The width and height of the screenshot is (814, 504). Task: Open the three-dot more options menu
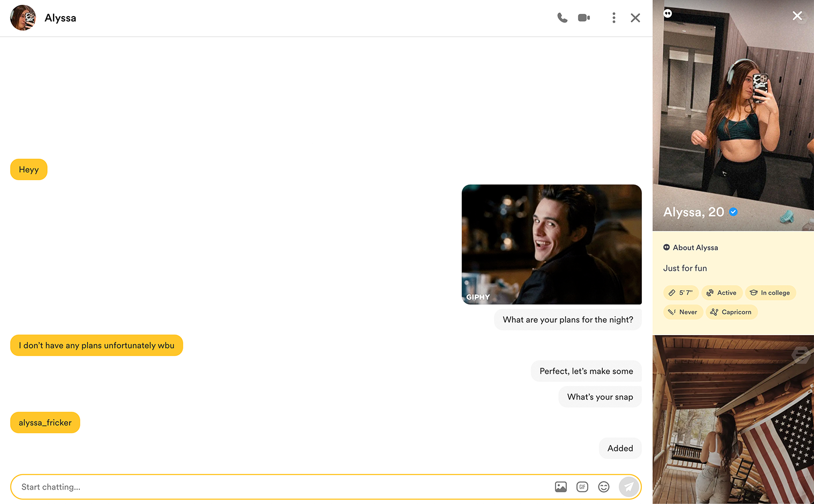pyautogui.click(x=614, y=18)
